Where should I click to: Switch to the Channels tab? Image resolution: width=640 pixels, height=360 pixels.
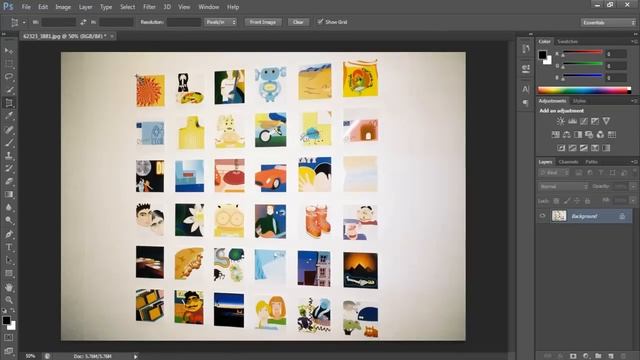pos(568,162)
